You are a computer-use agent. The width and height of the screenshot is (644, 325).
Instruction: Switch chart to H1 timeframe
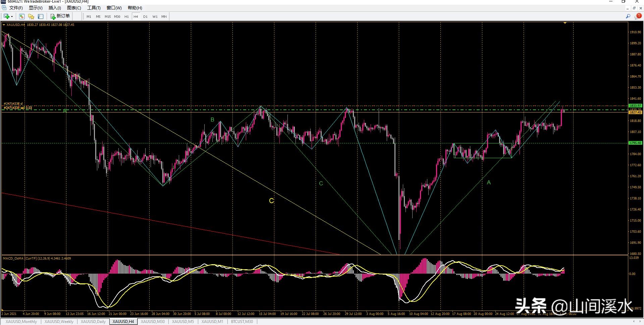click(x=126, y=16)
